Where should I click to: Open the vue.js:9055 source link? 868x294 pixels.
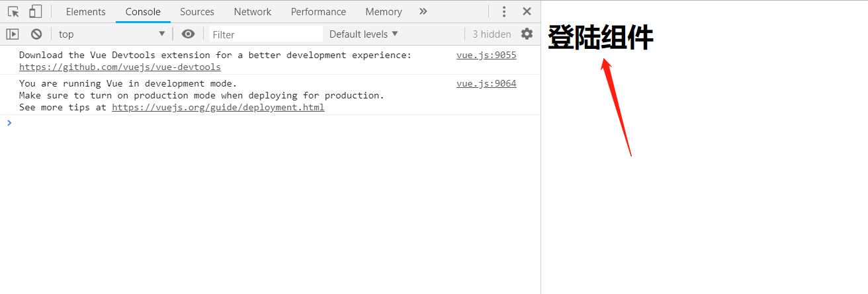point(486,55)
